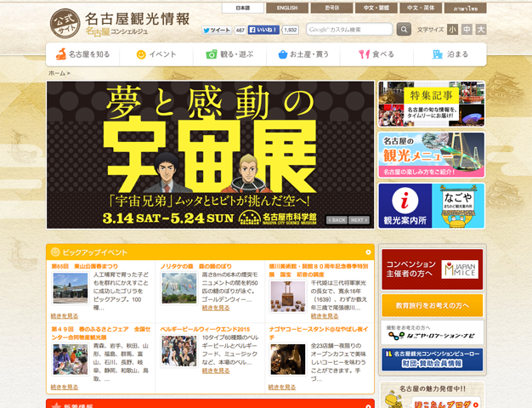The width and height of the screenshot is (532, 408).
Task: Click the 徳川美術館 exhibit thumbnail
Action: tap(288, 297)
